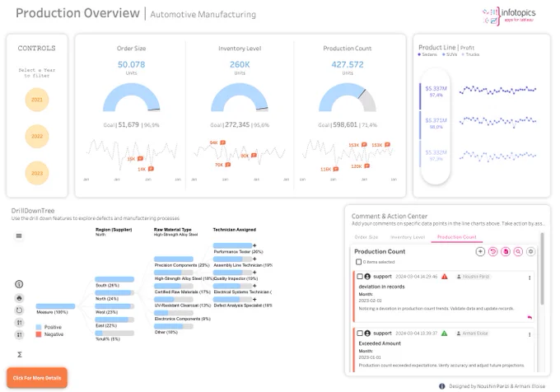Screen dimensions: 560x392
Task: Expand the Quality Inspector node plus sign
Action: (x=254, y=273)
